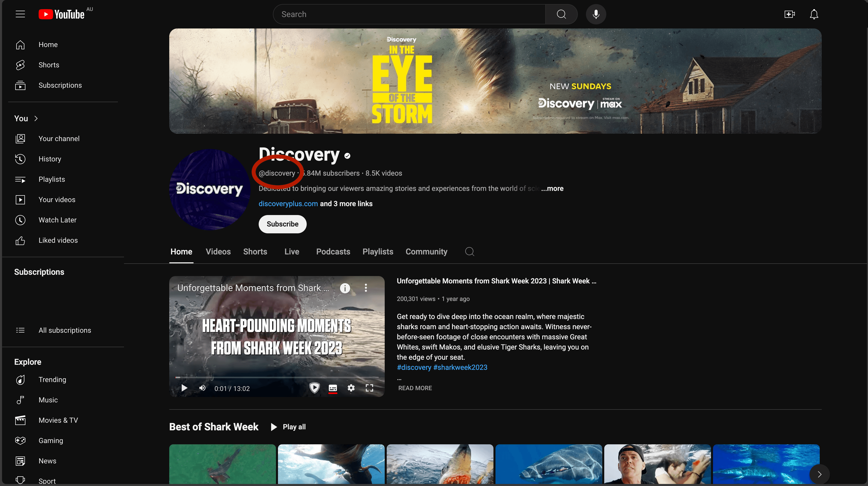Advance Best of Shark Week carousel right
This screenshot has width=868, height=486.
[819, 474]
